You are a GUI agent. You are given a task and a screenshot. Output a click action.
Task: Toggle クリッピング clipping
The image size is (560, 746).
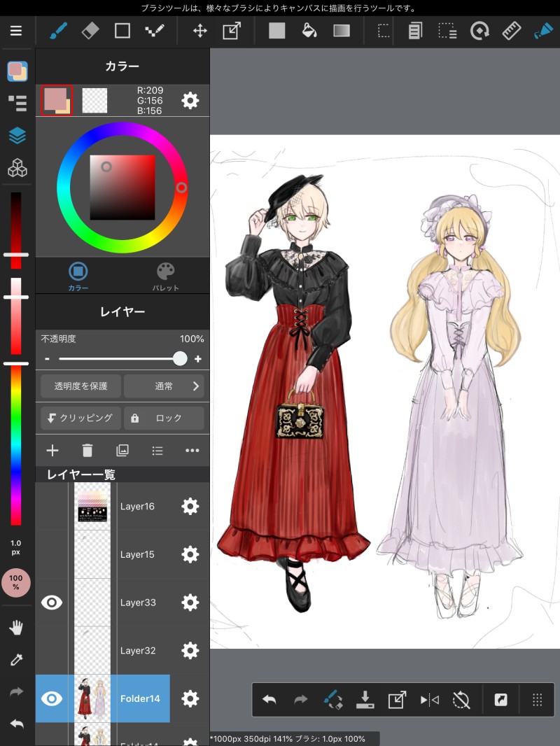(81, 418)
